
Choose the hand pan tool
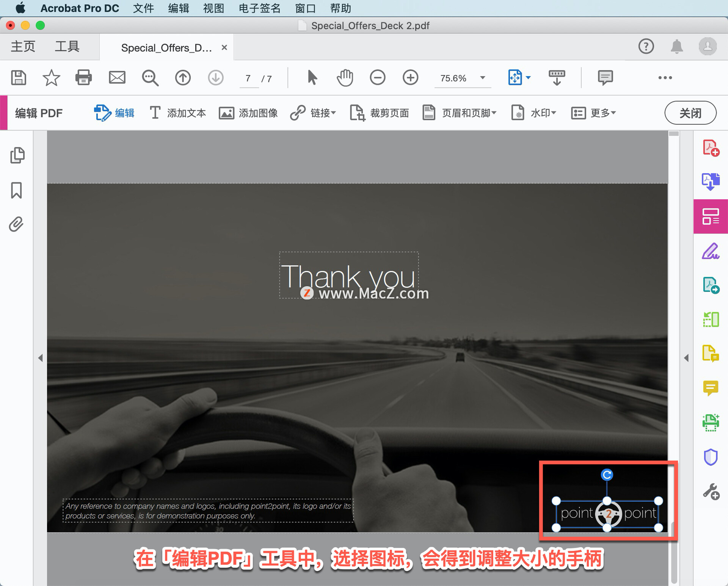[345, 78]
